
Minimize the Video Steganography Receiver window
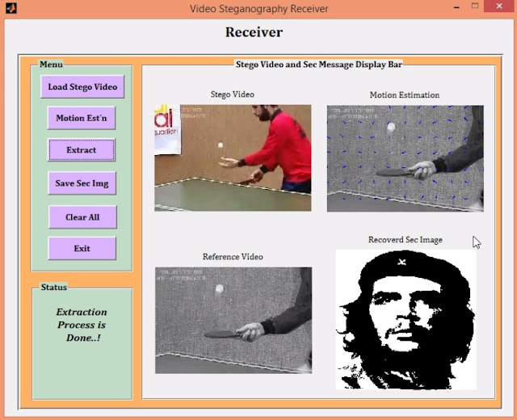click(456, 7)
